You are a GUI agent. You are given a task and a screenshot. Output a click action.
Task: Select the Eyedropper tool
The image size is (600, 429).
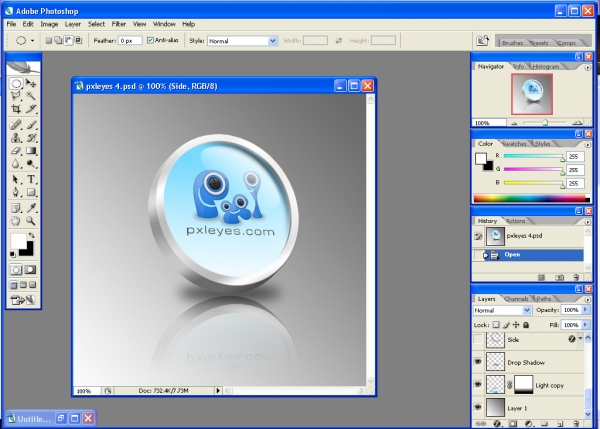tap(31, 208)
